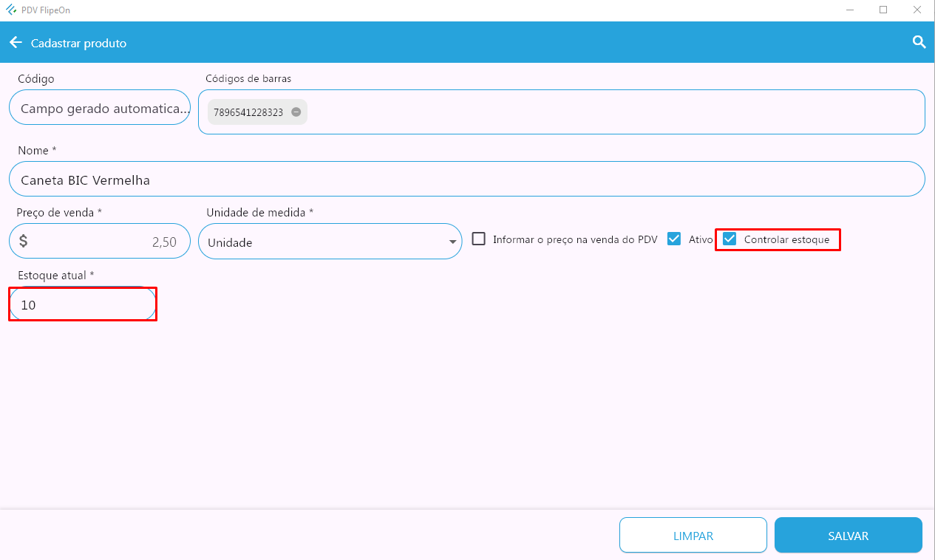Minimize the PDV FlipeOn window
The width and height of the screenshot is (935, 560).
[x=849, y=10]
